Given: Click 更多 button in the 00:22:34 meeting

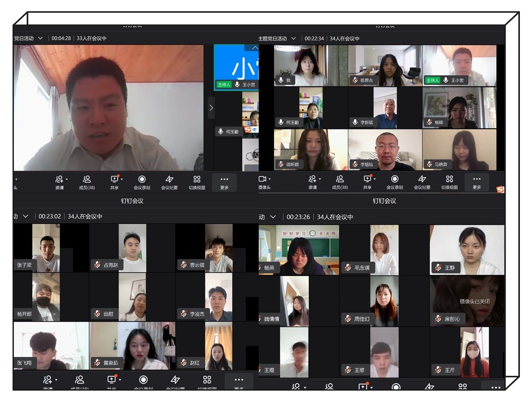Looking at the screenshot, I should point(477,182).
